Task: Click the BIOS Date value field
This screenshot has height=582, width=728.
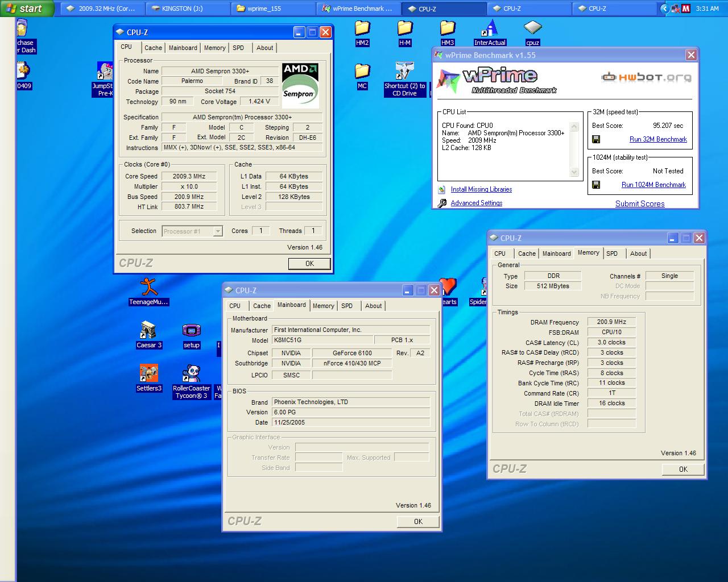Action: [351, 422]
